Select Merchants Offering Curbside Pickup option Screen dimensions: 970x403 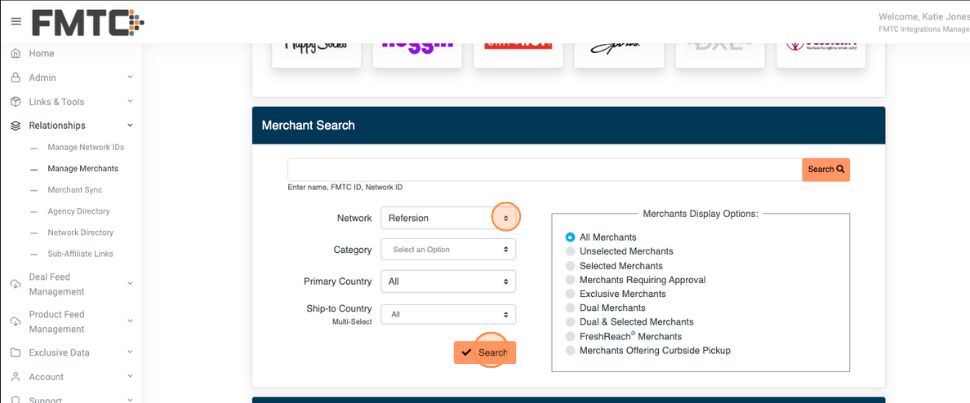click(x=570, y=351)
